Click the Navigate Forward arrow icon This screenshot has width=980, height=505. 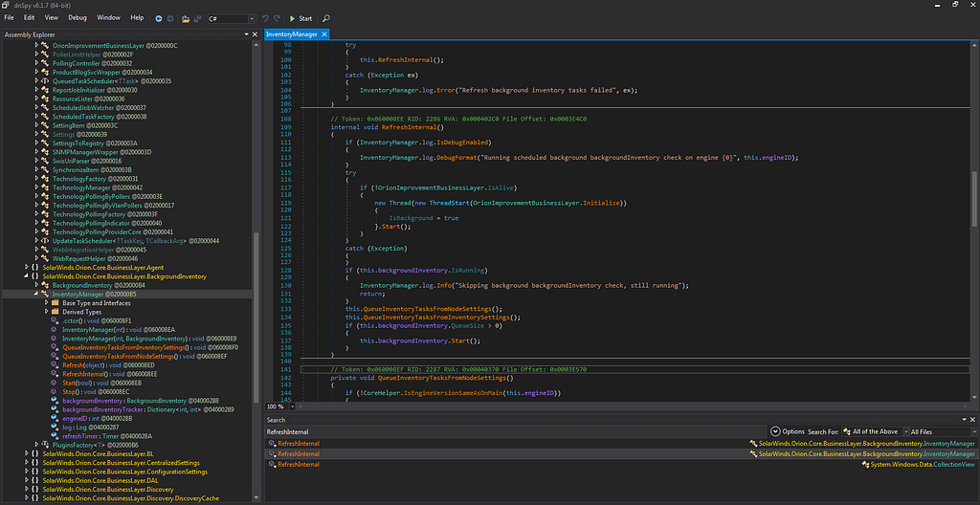pos(170,19)
